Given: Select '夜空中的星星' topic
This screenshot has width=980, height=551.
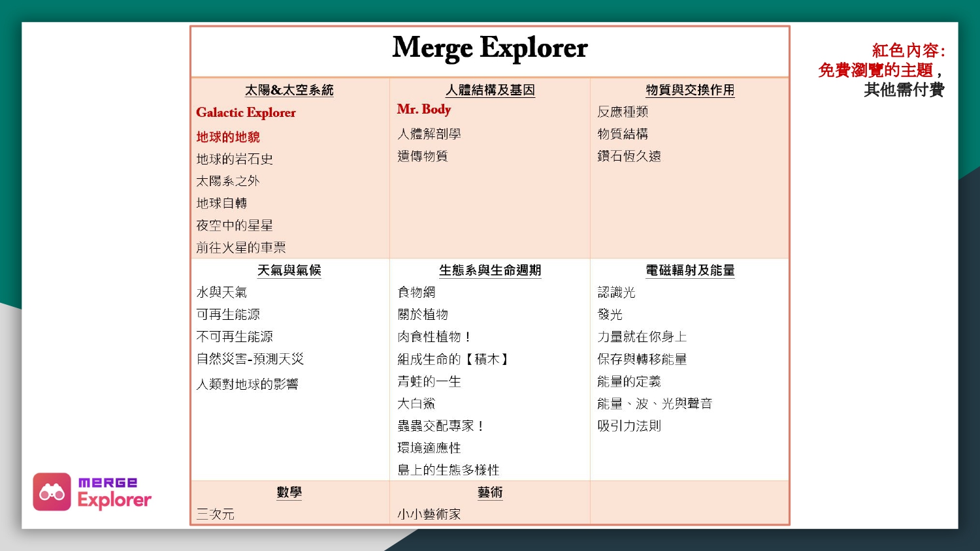Looking at the screenshot, I should (235, 226).
